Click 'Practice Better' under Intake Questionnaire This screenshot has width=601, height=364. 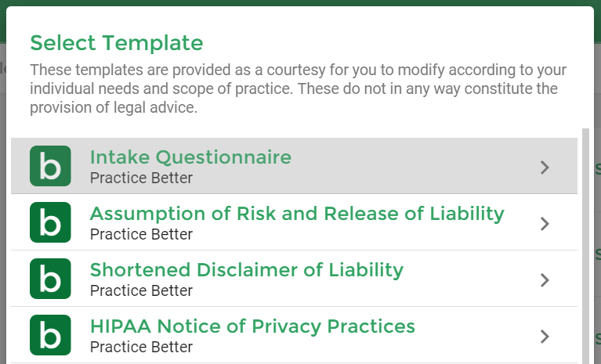coord(141,178)
